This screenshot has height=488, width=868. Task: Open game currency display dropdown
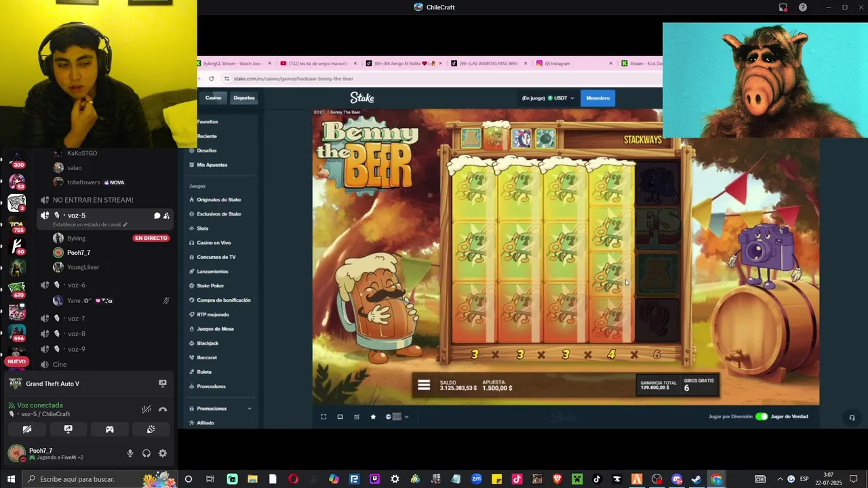397,417
